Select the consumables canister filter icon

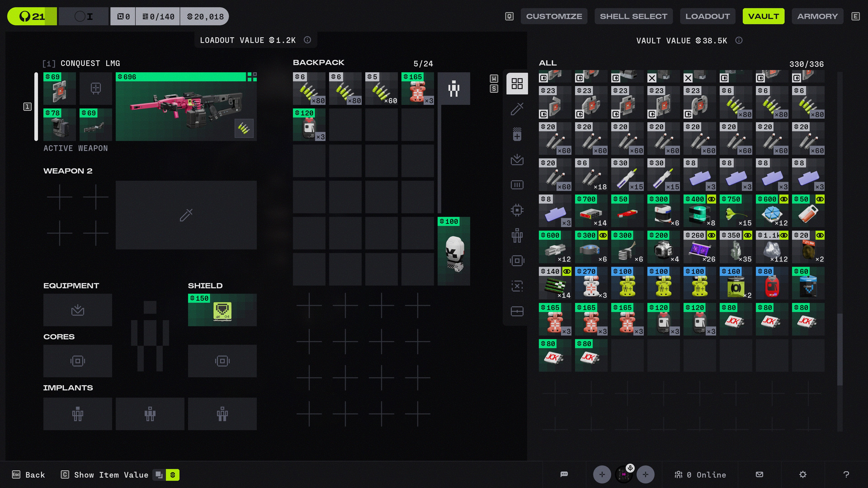(517, 134)
